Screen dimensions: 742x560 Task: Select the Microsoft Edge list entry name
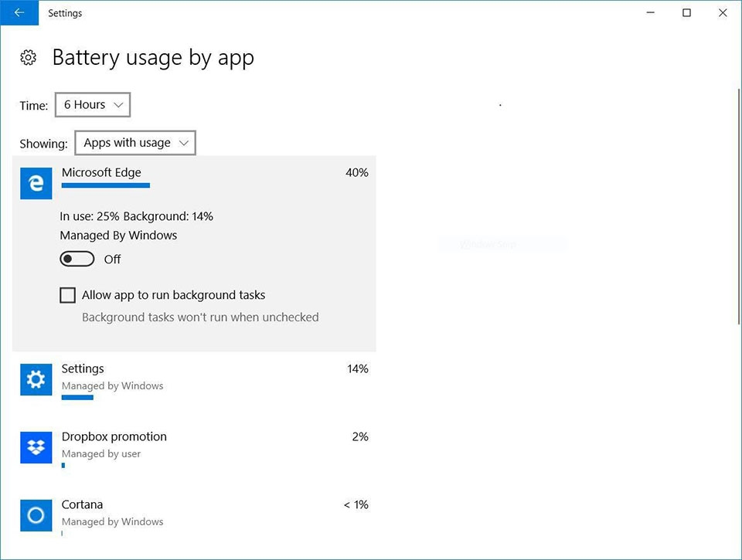[x=101, y=173]
